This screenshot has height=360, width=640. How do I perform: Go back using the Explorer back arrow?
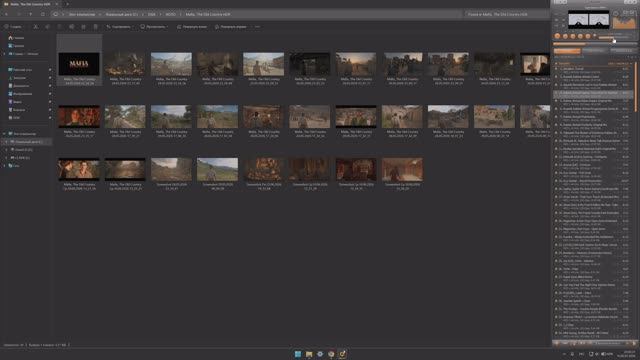point(7,14)
